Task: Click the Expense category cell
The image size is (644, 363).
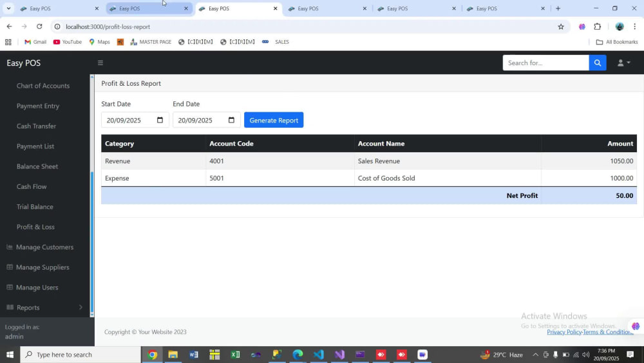Action: click(154, 178)
